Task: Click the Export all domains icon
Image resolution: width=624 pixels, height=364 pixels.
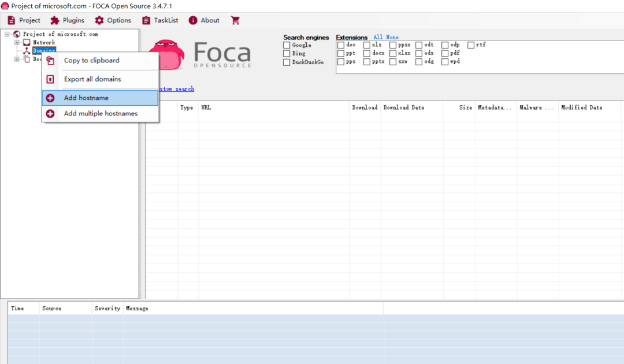Action: click(50, 79)
